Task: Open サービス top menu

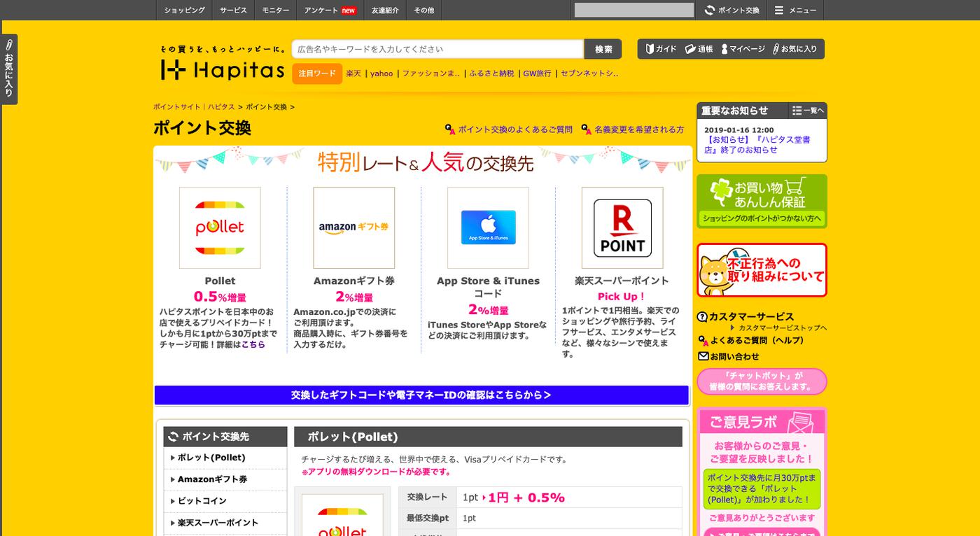Action: click(233, 10)
